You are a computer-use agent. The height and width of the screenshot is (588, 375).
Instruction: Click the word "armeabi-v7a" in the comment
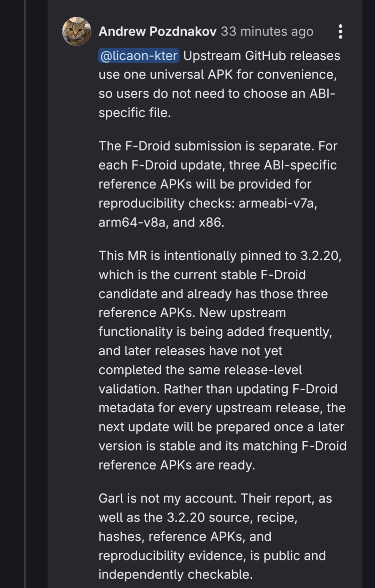[x=278, y=203]
